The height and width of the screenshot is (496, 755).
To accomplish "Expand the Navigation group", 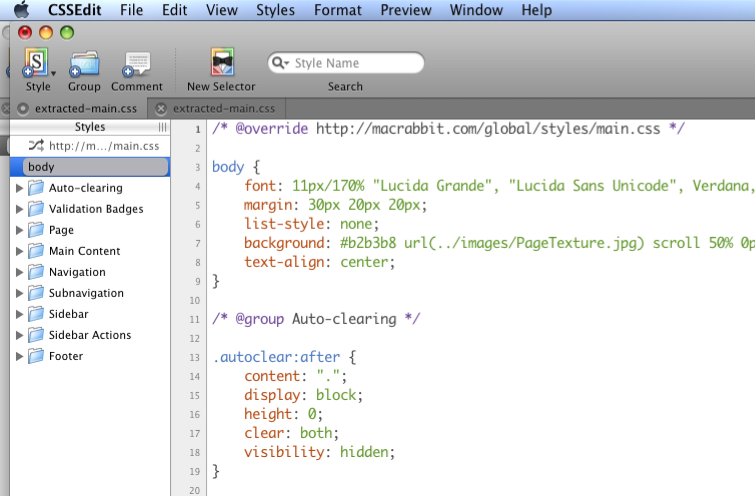I will 18,272.
